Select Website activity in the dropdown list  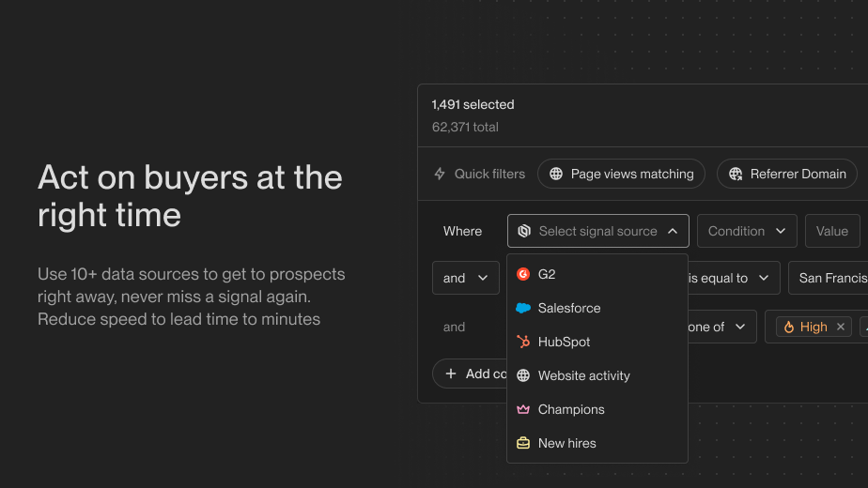583,375
